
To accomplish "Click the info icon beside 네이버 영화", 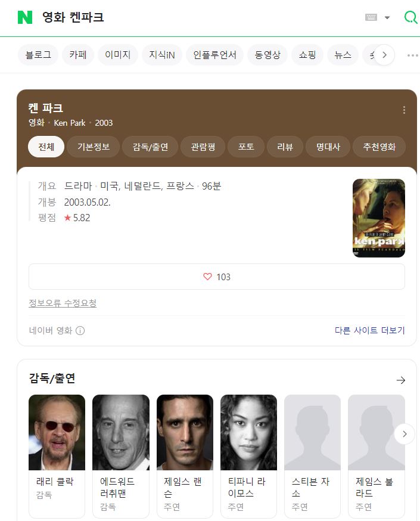I will click(80, 331).
